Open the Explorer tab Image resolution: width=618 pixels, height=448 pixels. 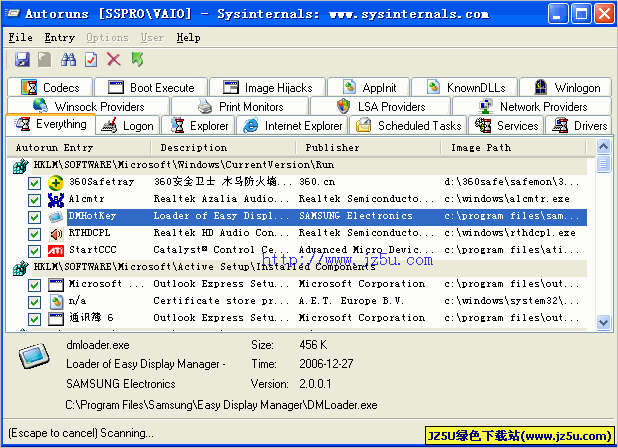pyautogui.click(x=199, y=126)
